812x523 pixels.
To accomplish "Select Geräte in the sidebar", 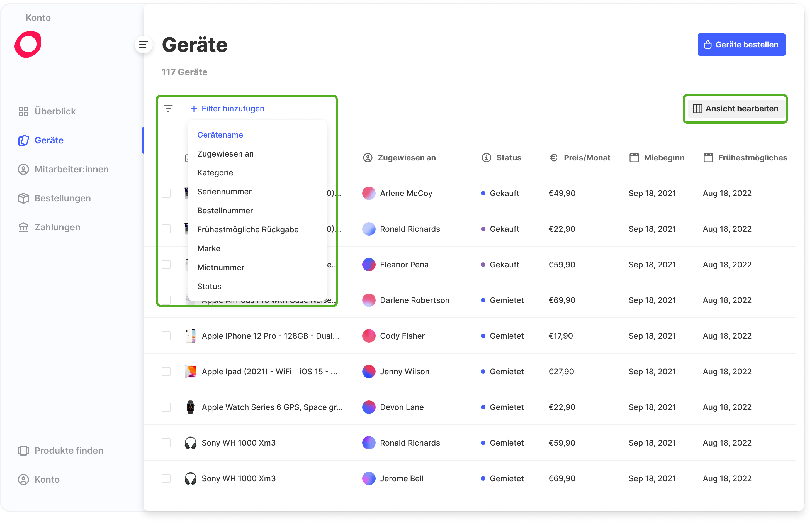I will (41, 140).
